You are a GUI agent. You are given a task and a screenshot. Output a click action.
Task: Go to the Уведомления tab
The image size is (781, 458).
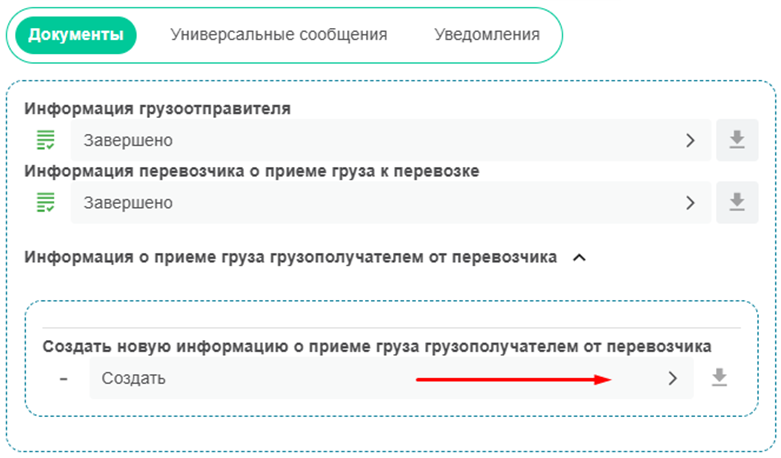487,35
